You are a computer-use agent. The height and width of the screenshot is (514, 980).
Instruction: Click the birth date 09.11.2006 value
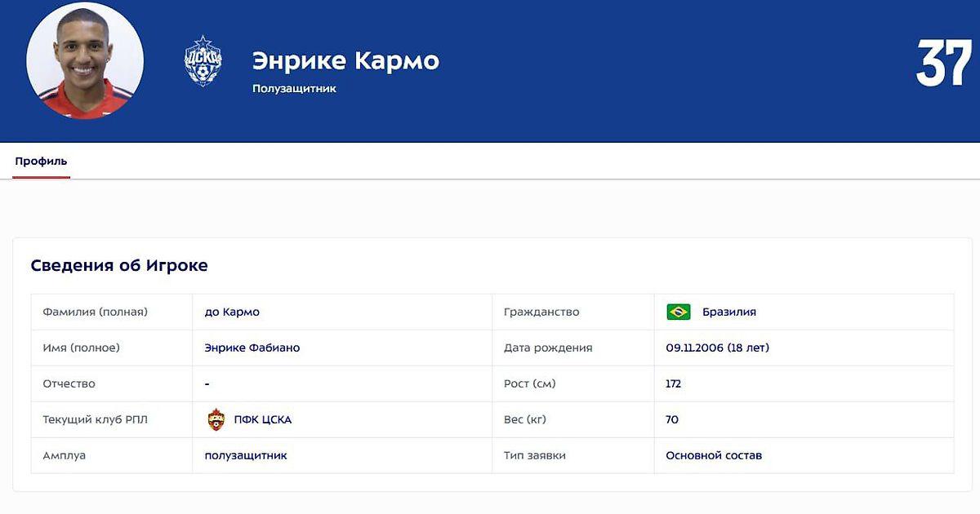pyautogui.click(x=717, y=348)
